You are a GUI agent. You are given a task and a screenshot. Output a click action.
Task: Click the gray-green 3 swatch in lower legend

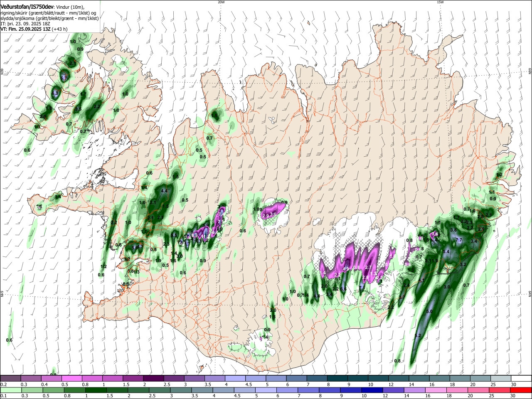coord(181,390)
